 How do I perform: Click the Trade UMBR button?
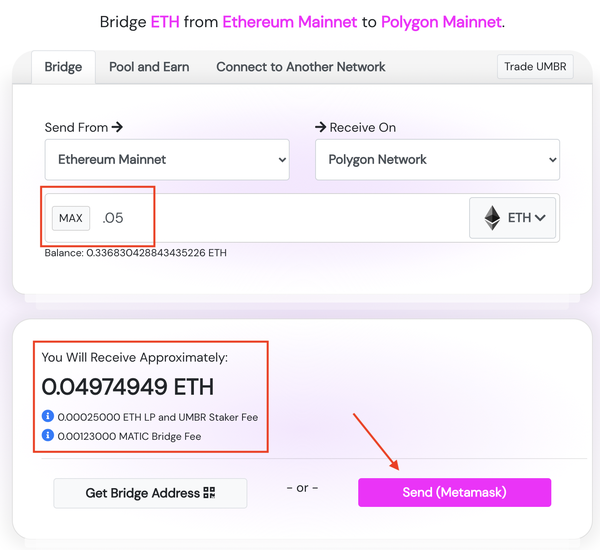(535, 67)
